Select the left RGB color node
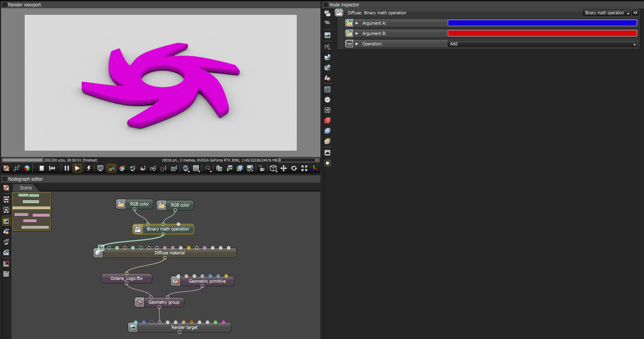The width and height of the screenshot is (644, 339). tap(134, 204)
